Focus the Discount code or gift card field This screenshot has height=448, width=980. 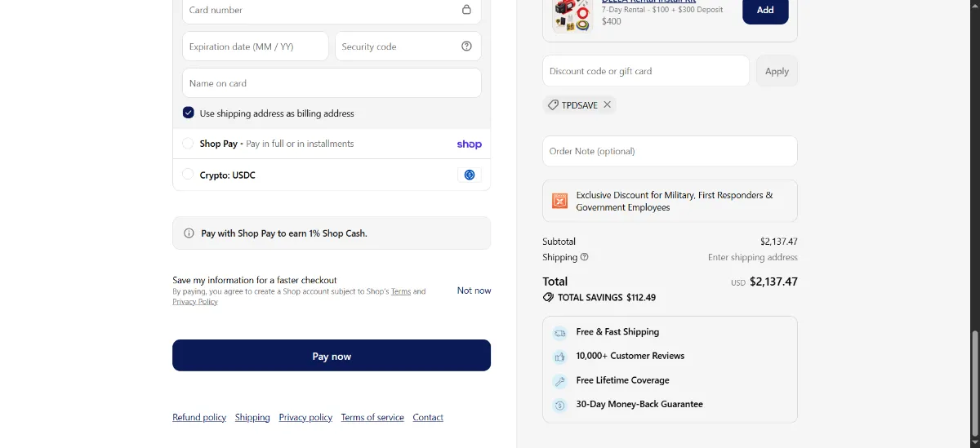click(x=646, y=71)
